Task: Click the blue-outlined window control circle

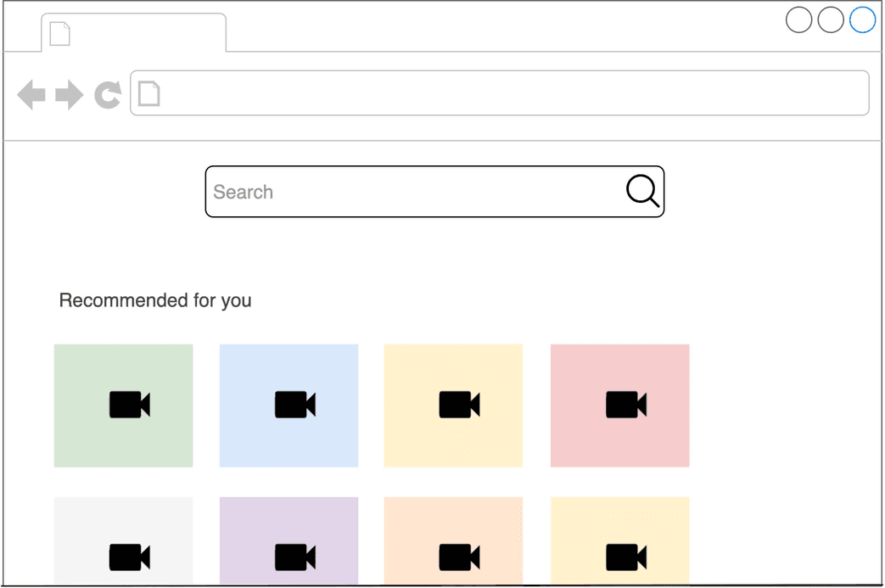Action: point(862,19)
